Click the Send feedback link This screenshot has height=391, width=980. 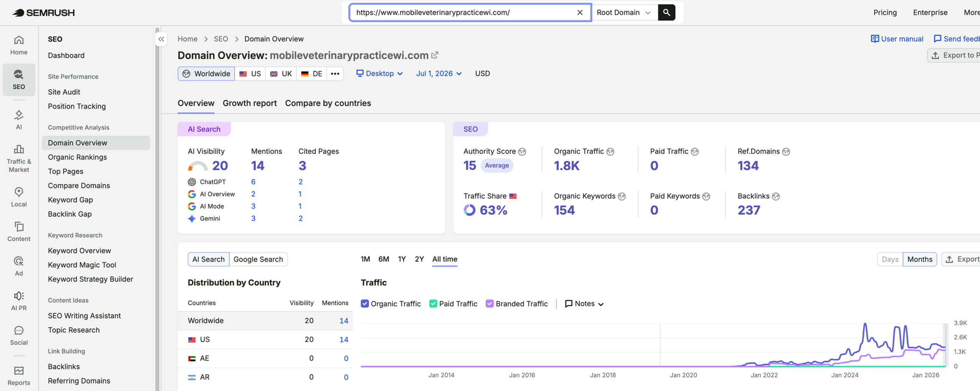[x=957, y=39]
